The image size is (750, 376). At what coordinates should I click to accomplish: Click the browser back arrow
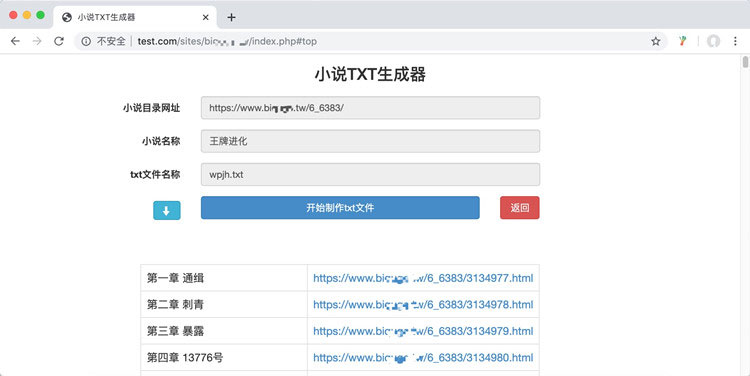pos(15,42)
